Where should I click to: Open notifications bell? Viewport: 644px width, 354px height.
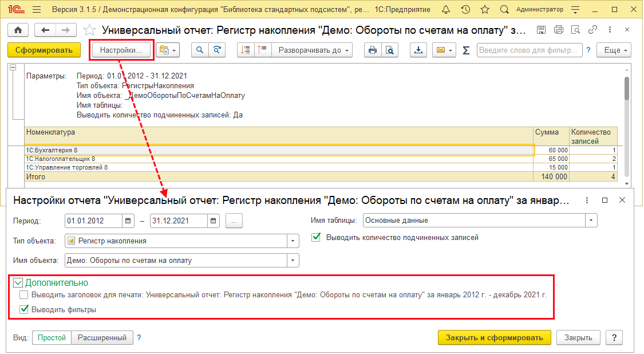click(x=445, y=10)
